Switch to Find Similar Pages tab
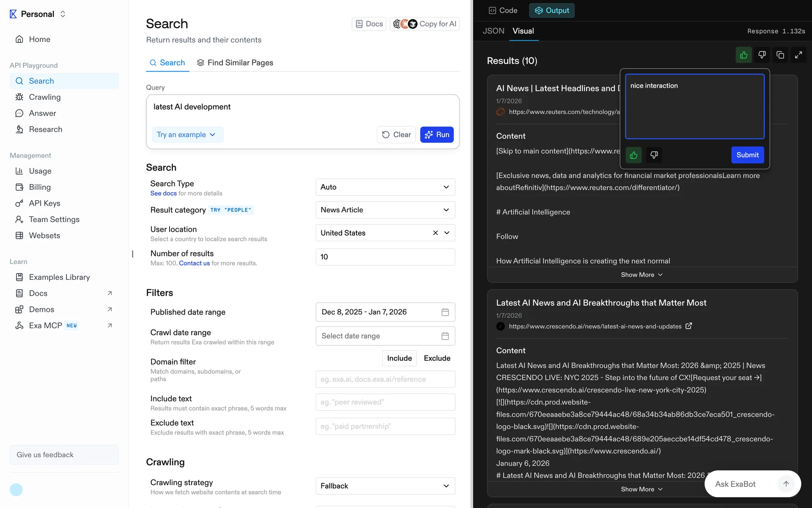Image resolution: width=812 pixels, height=508 pixels. click(x=235, y=63)
